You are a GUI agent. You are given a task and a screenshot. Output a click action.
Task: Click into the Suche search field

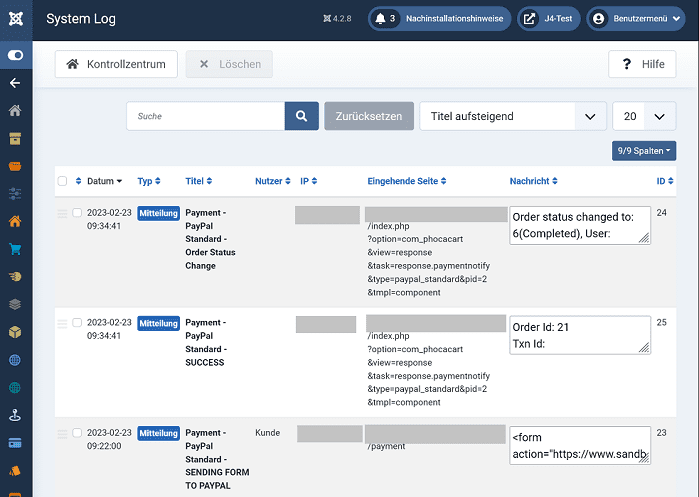(205, 116)
